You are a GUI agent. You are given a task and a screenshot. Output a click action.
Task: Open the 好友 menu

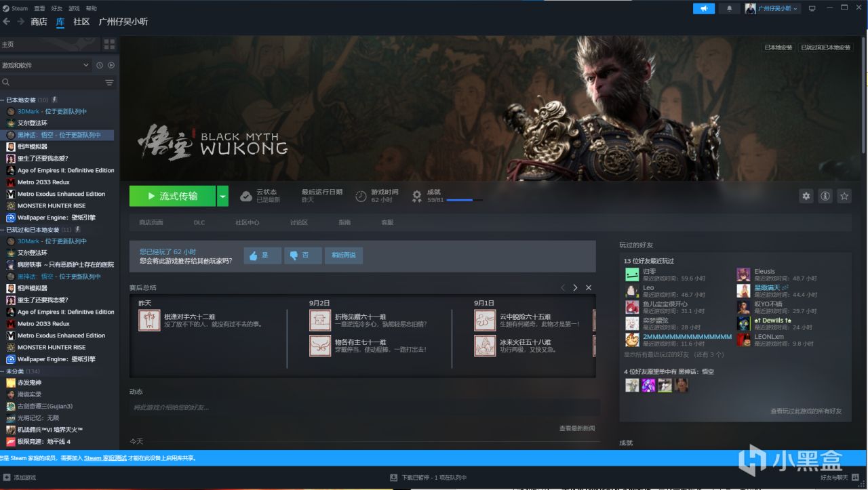point(57,8)
